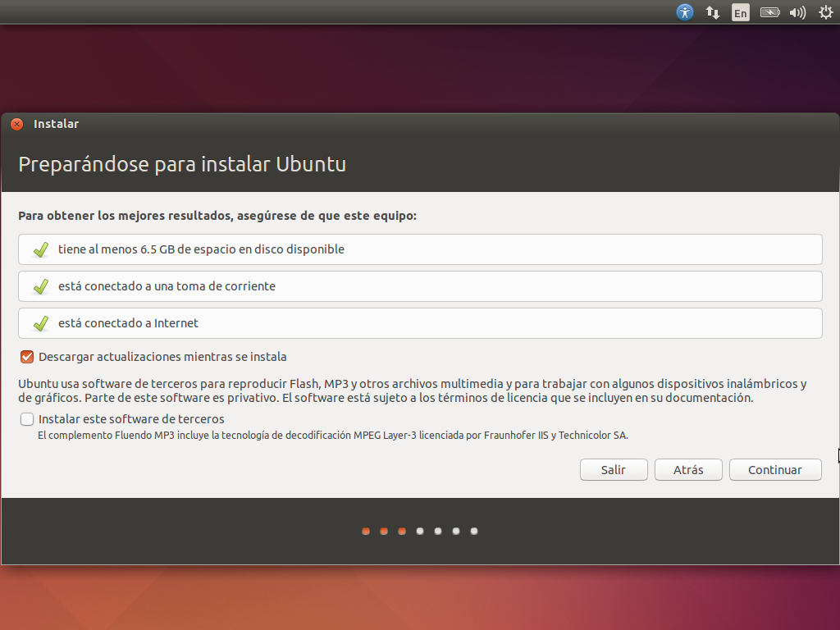Image resolution: width=840 pixels, height=630 pixels.
Task: Click the 'Para obtener los mejores resultados' heading
Action: [217, 216]
